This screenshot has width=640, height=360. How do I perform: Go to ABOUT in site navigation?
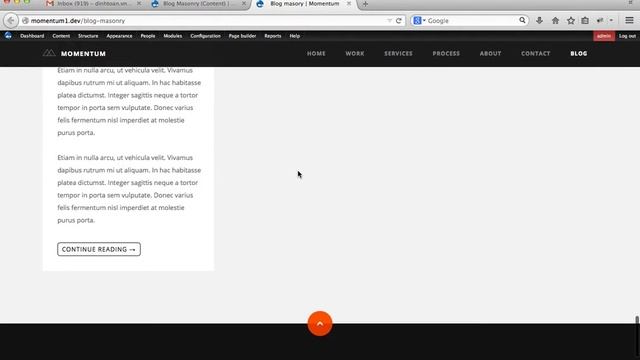tap(490, 53)
